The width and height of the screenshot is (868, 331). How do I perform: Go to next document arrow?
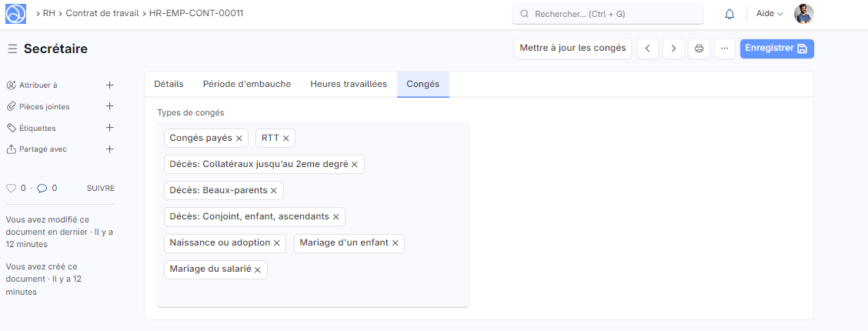pyautogui.click(x=673, y=48)
